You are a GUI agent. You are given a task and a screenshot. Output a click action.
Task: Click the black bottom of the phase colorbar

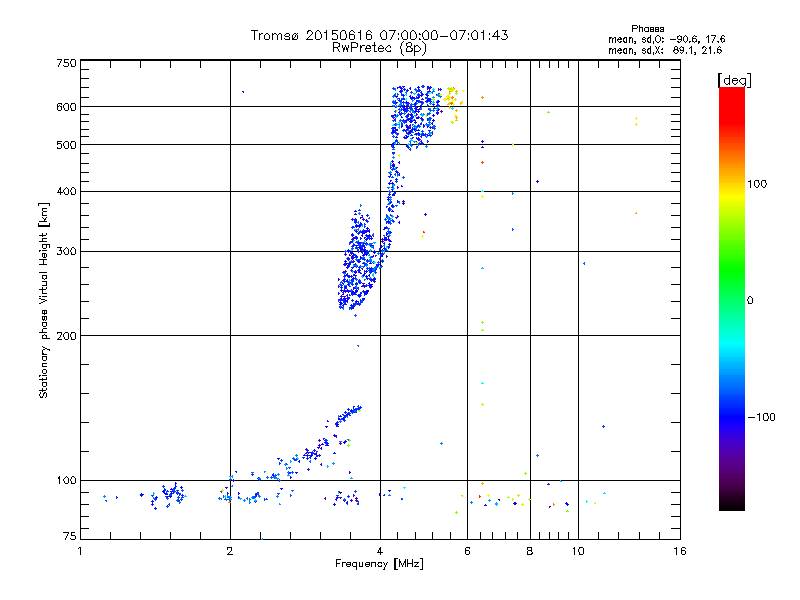732,503
